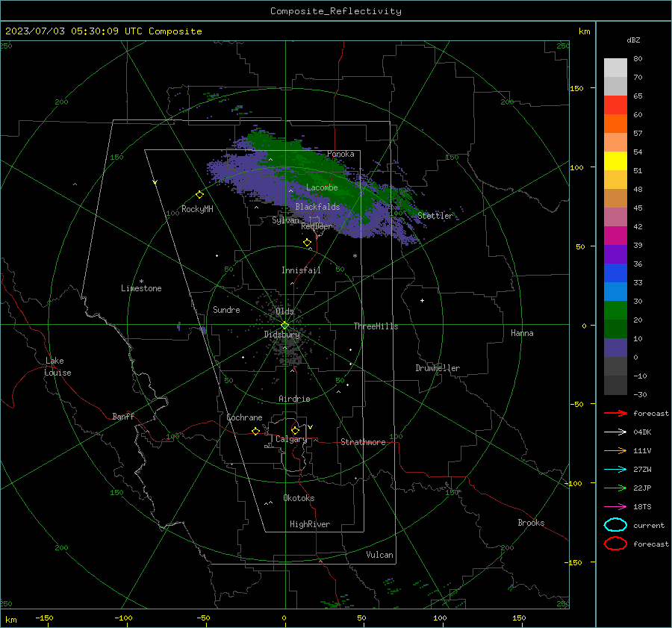Click the Airdrie city label
The image size is (672, 628).
[294, 399]
